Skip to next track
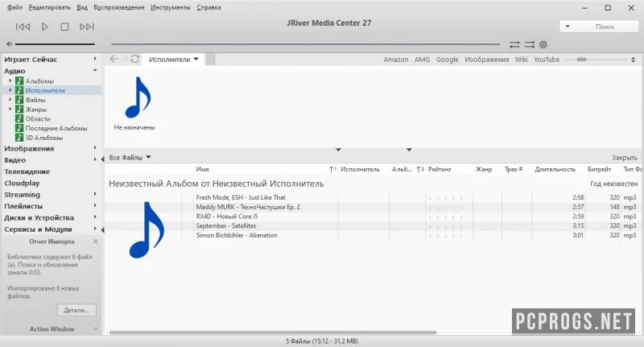 point(87,27)
